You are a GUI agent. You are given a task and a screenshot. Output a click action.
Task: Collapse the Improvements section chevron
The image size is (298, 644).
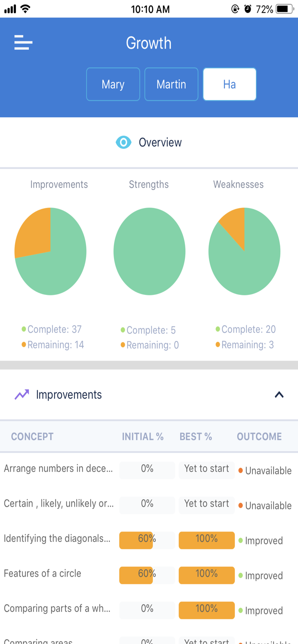point(279,395)
